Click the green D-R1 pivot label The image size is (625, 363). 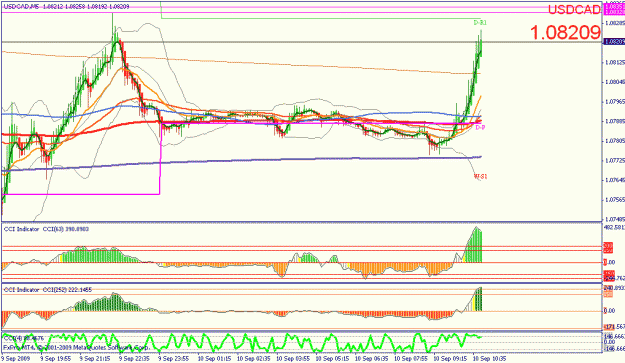click(480, 23)
